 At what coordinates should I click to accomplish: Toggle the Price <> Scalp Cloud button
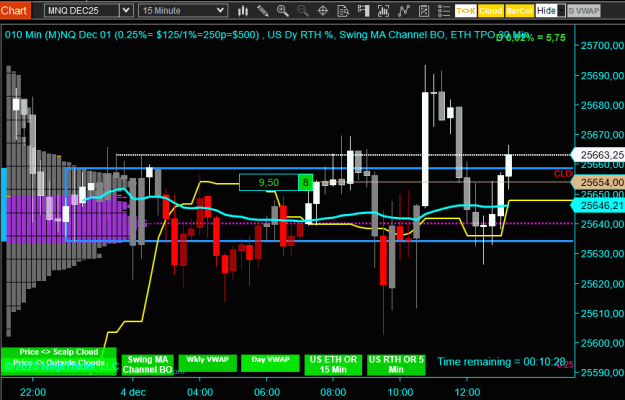tap(59, 352)
